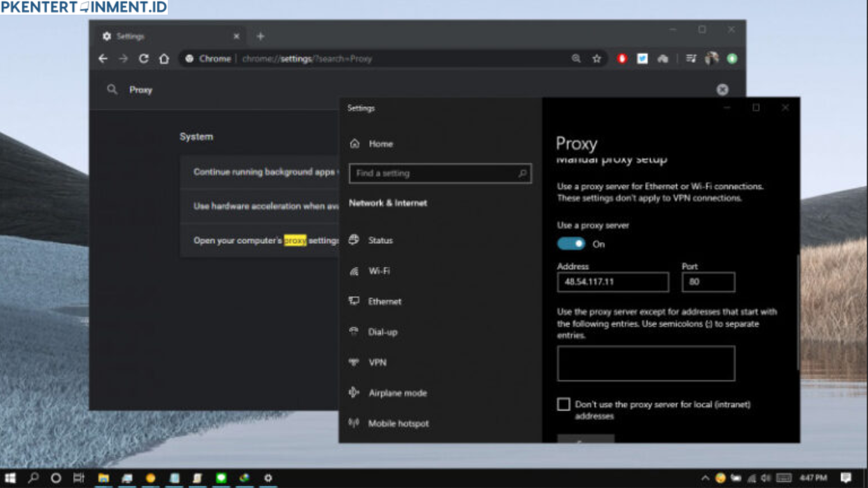This screenshot has width=868, height=488.
Task: Open the Settings gear app on the taskbar
Action: click(x=268, y=478)
